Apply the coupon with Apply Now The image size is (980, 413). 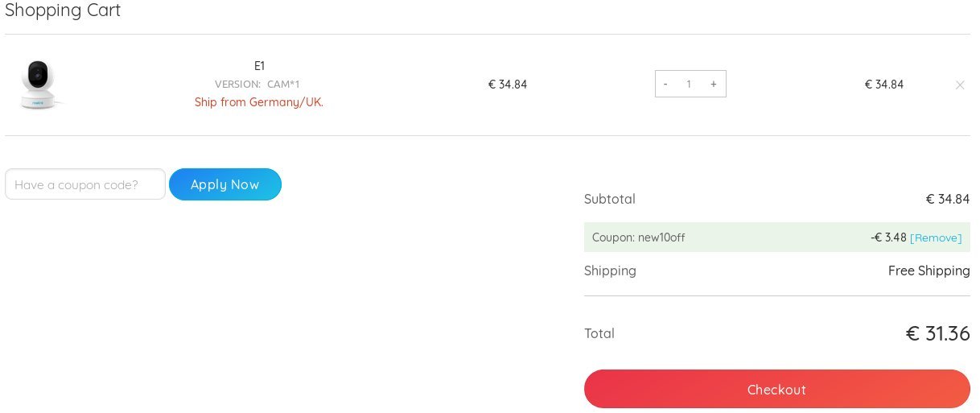(x=225, y=184)
